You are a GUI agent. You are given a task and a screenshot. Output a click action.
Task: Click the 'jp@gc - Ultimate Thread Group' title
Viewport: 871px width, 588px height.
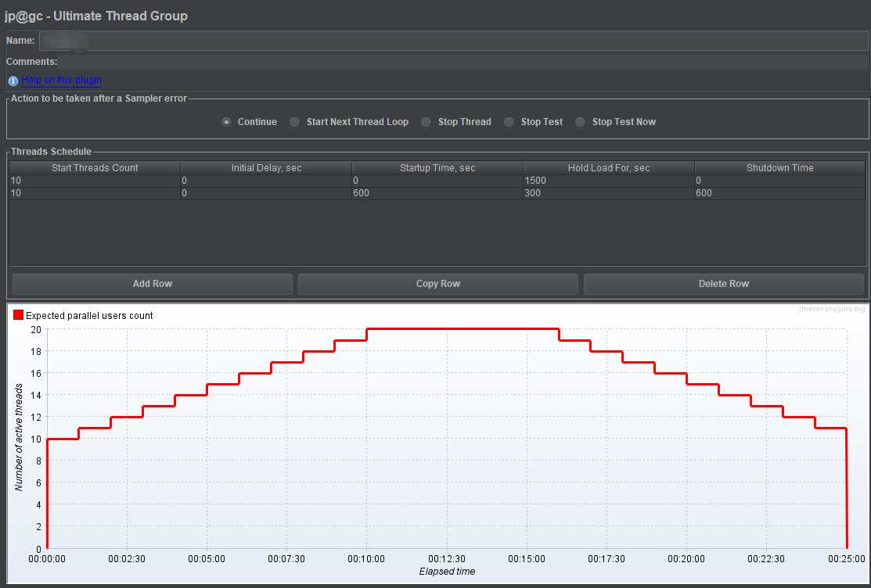96,16
